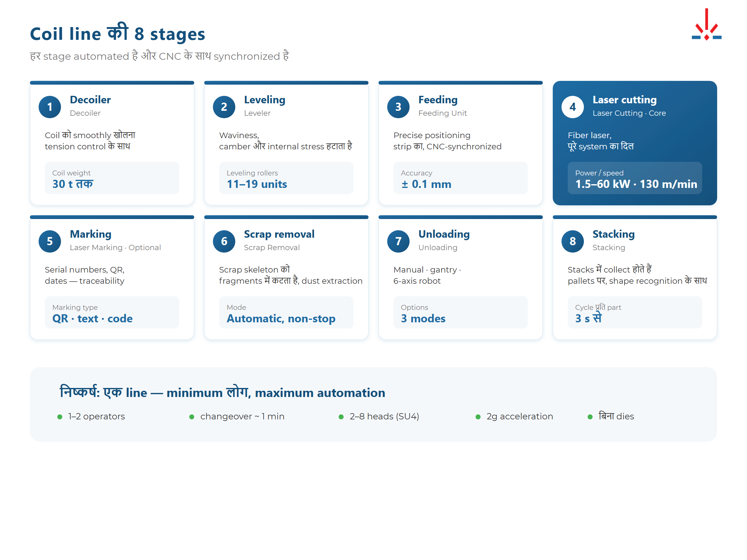Viewport: 747px width, 560px height.
Task: Click the green bullet before changeover
Action: point(191,417)
